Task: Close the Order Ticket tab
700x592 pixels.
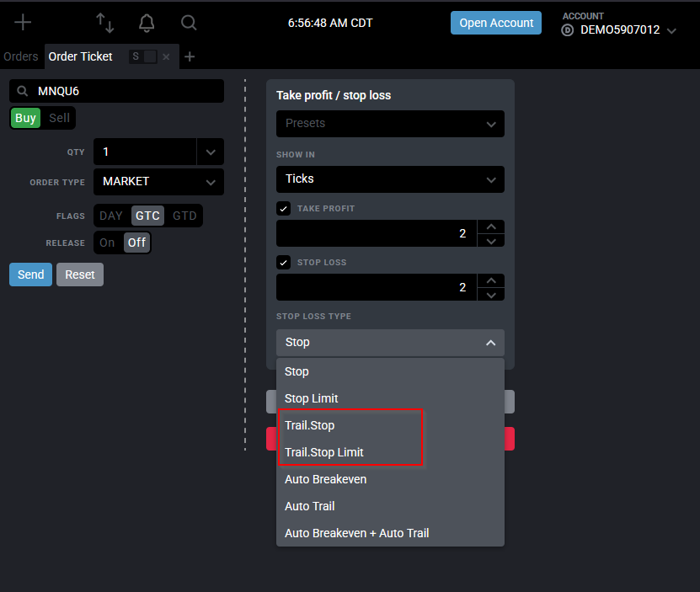Action: click(x=166, y=56)
